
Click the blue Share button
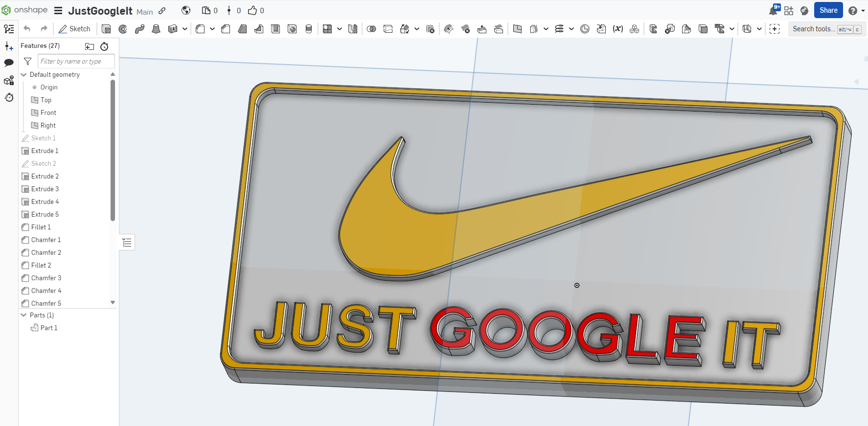click(828, 10)
